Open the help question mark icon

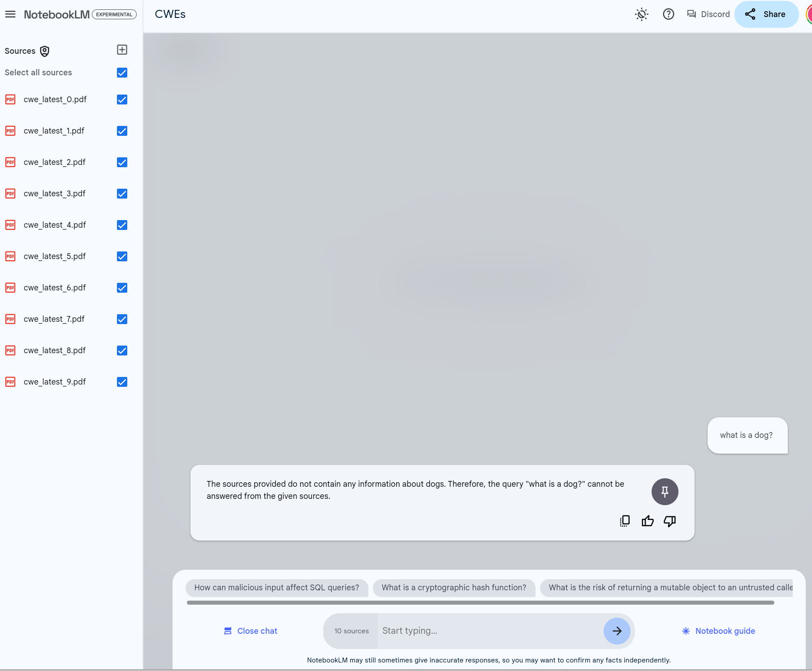tap(668, 14)
